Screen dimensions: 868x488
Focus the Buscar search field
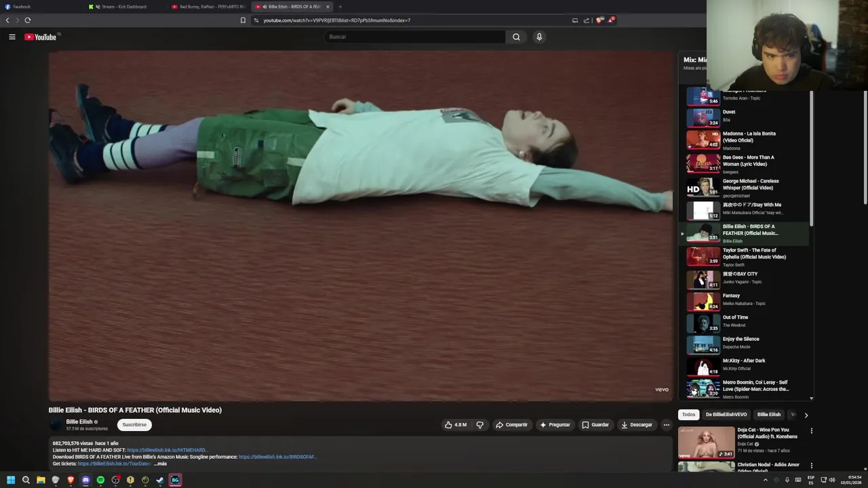pyautogui.click(x=414, y=37)
